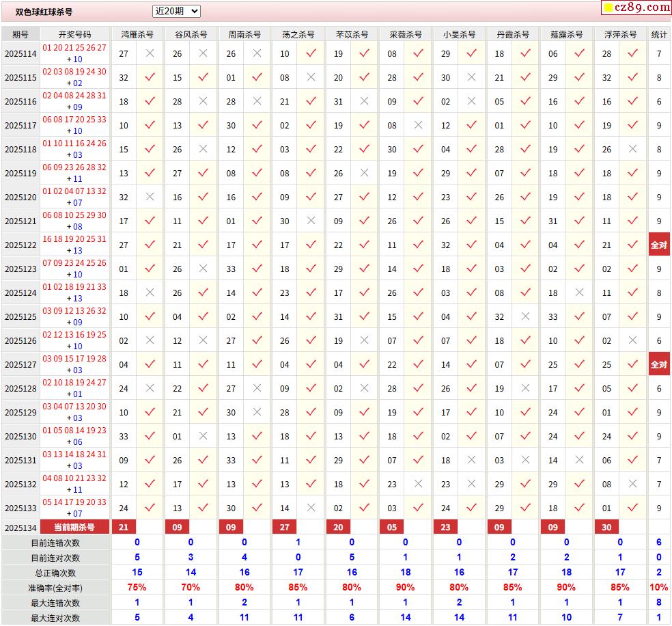
Task: Click the red 21 badge under 鸿雁杀号
Action: (124, 527)
